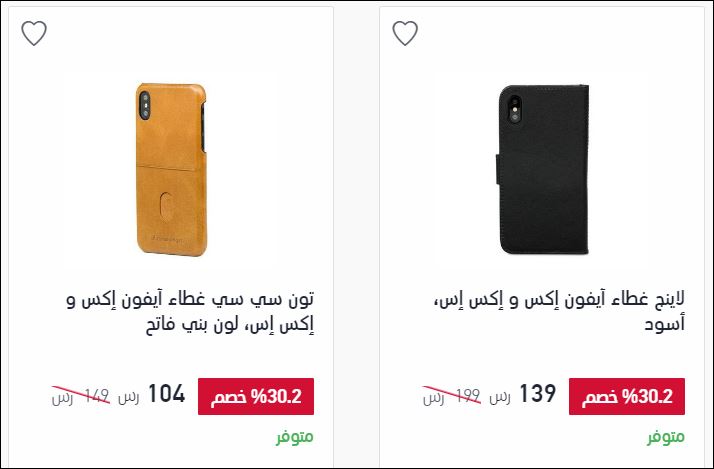Image resolution: width=714 pixels, height=469 pixels.
Task: Open the تون سي سي غطاء آيفون product title
Action: (x=190, y=312)
